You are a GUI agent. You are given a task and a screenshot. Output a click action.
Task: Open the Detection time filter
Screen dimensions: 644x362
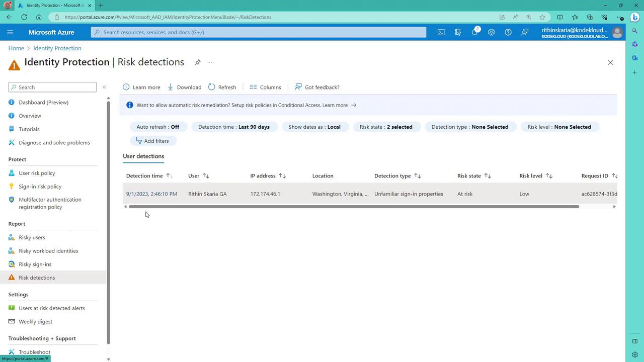(234, 127)
